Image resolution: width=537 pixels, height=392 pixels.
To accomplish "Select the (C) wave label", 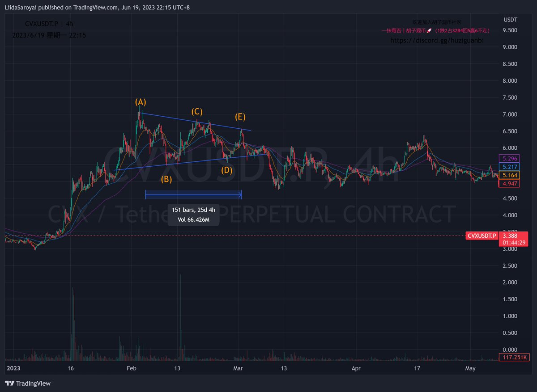I will pyautogui.click(x=197, y=111).
